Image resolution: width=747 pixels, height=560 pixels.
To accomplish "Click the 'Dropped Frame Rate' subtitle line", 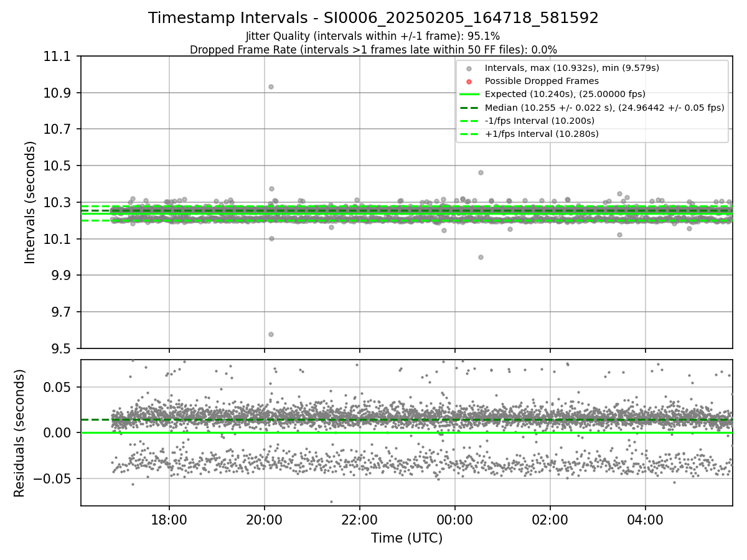I will click(374, 50).
